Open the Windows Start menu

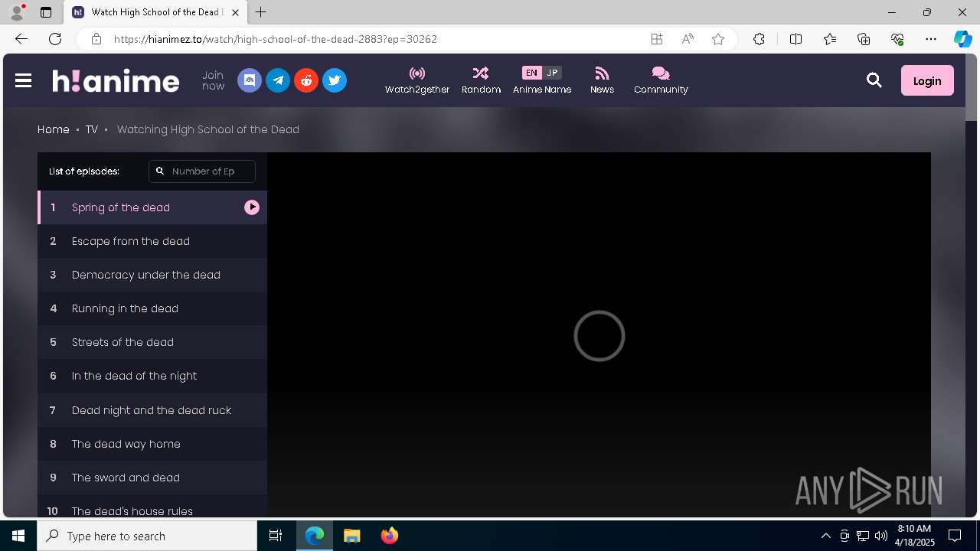[x=18, y=536]
